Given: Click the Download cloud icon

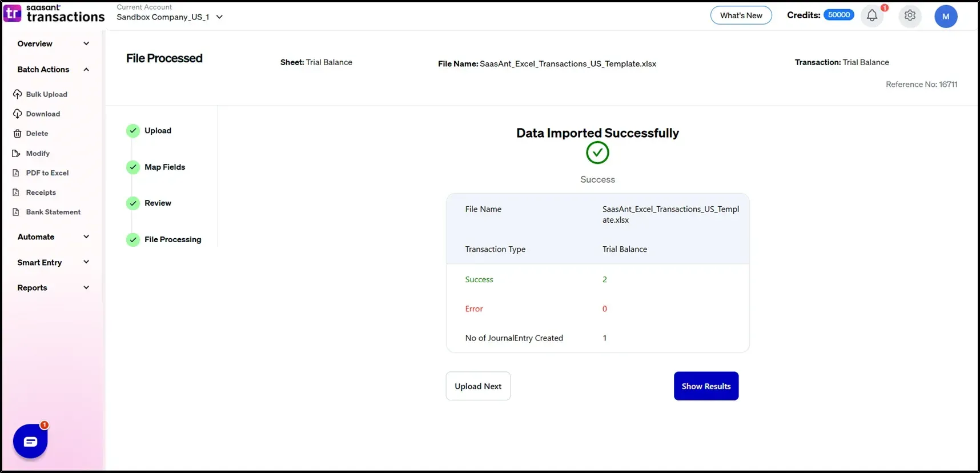Looking at the screenshot, I should [18, 114].
